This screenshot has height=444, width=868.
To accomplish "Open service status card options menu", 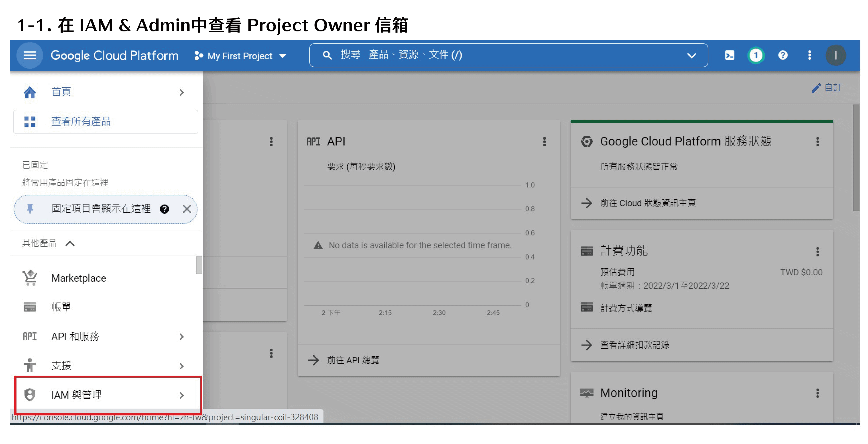I will 817,142.
